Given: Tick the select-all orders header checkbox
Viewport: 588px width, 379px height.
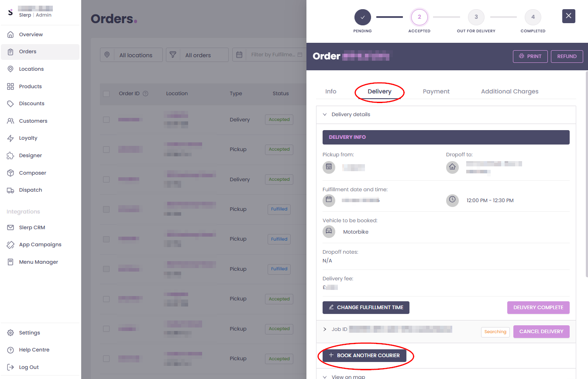Looking at the screenshot, I should [106, 94].
